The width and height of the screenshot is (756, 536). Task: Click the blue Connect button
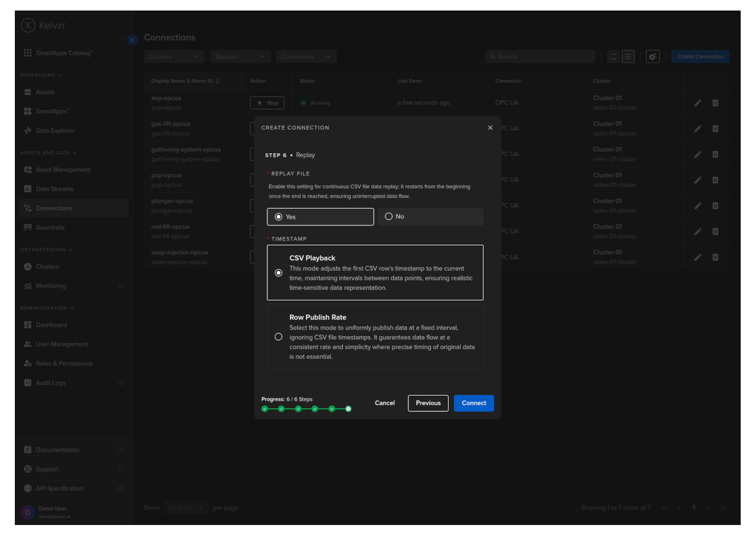(473, 403)
